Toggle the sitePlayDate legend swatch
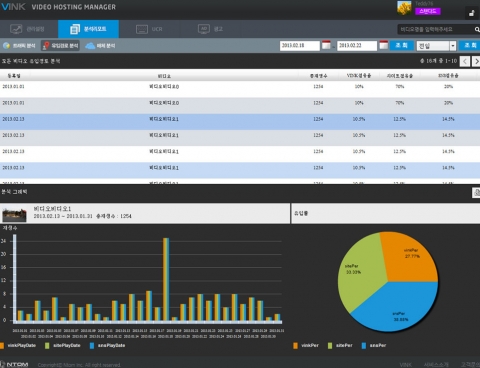 (x=47, y=346)
